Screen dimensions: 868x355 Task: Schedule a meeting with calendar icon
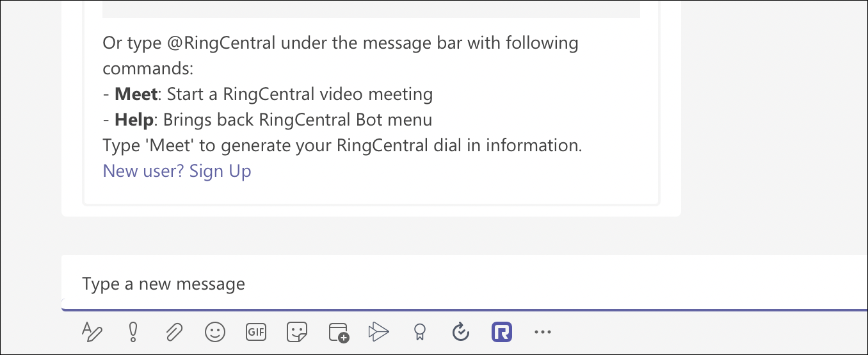[339, 331]
